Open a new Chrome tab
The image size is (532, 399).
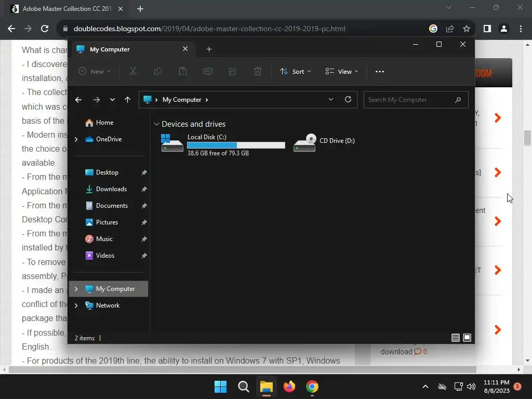click(140, 9)
